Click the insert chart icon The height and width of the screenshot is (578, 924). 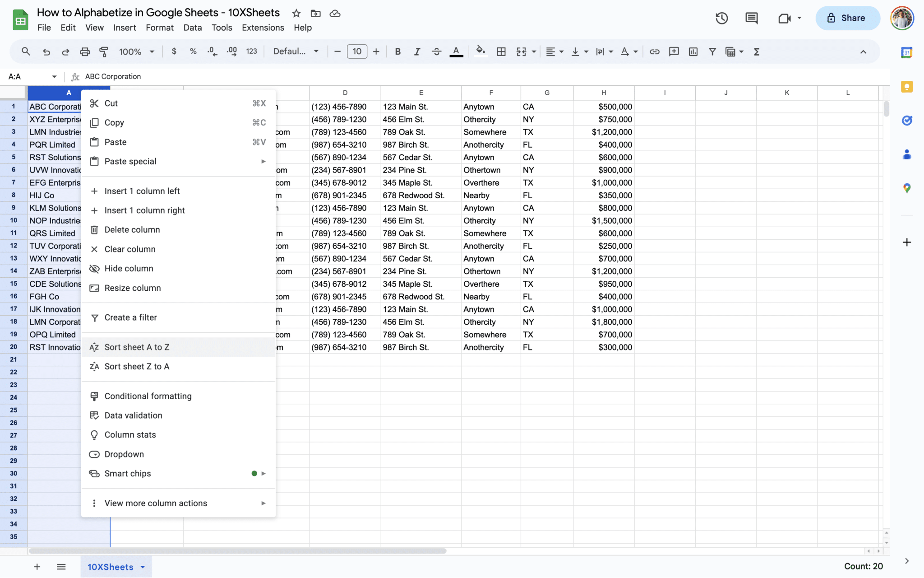(693, 51)
